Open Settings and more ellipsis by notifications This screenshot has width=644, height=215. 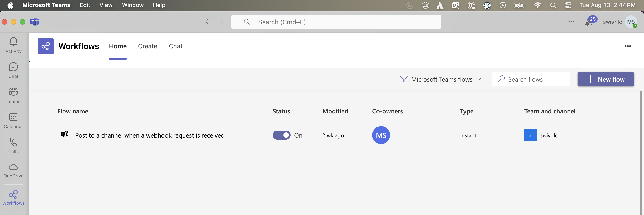coord(571,22)
